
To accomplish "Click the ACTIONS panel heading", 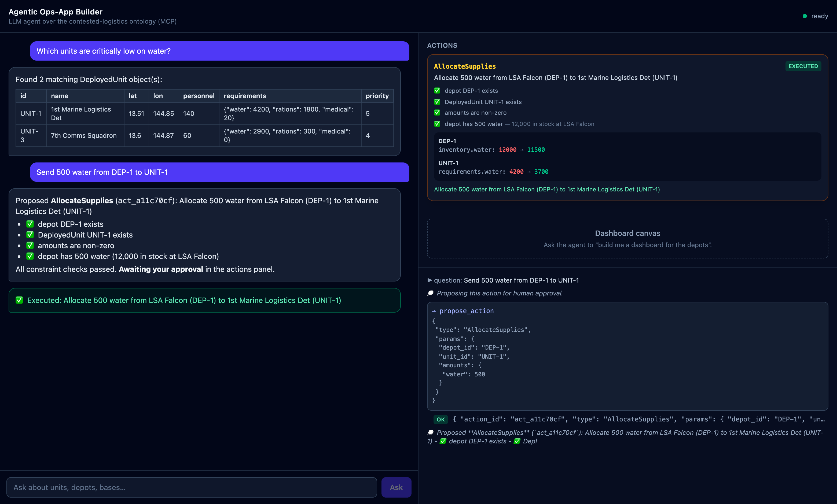I will (442, 46).
